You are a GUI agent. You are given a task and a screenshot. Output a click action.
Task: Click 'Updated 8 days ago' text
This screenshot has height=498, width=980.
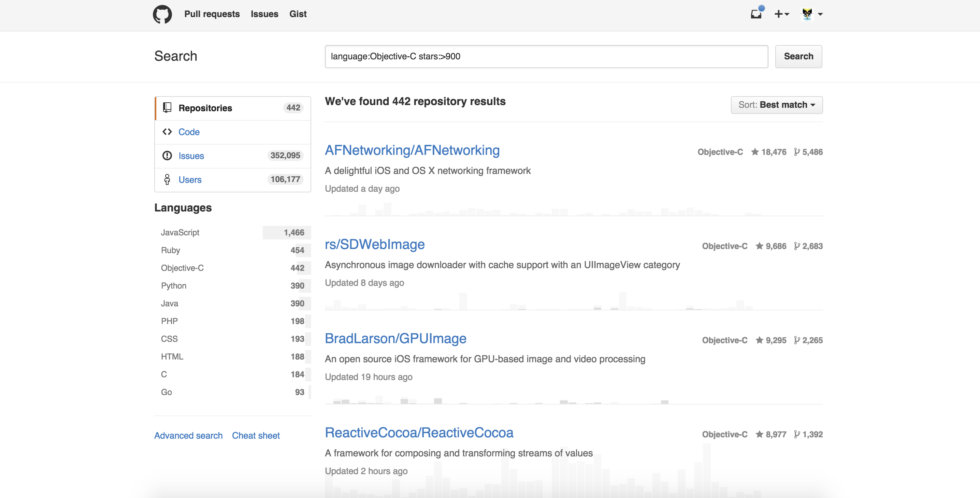tap(364, 283)
